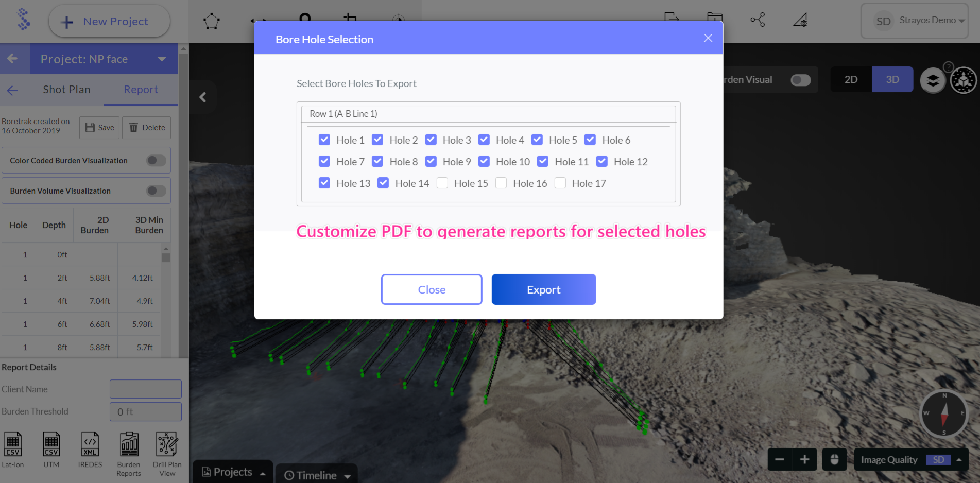The image size is (980, 483).
Task: Open Burden Reports
Action: [x=129, y=454]
